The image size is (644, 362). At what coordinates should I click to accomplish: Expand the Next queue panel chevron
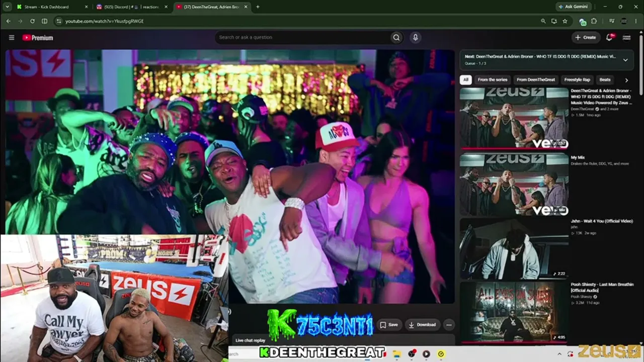pyautogui.click(x=625, y=60)
